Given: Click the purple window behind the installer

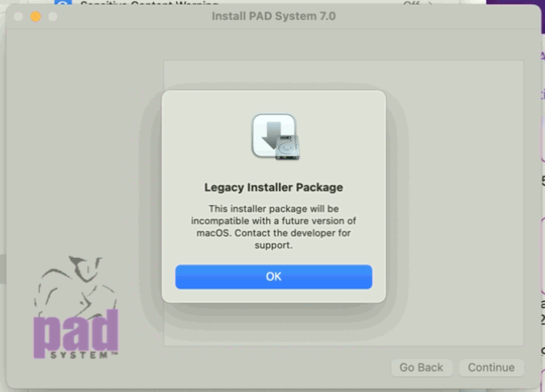Looking at the screenshot, I should tap(514, 3).
